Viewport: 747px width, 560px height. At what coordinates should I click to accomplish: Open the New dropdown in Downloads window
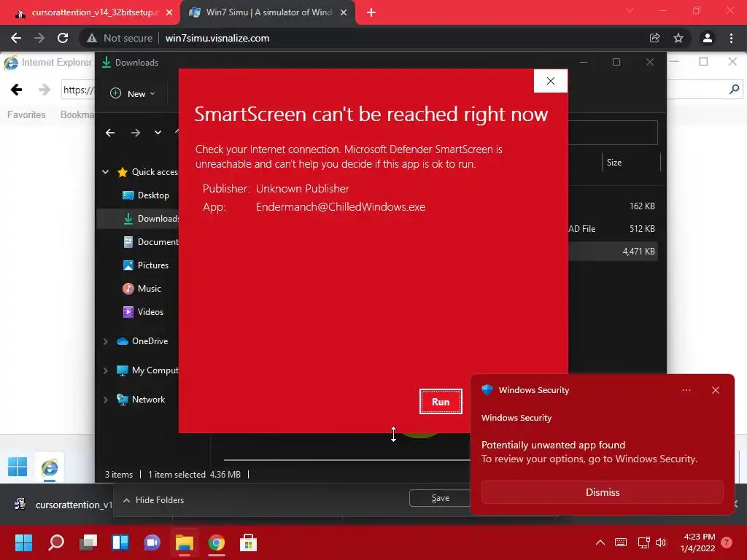pos(133,94)
